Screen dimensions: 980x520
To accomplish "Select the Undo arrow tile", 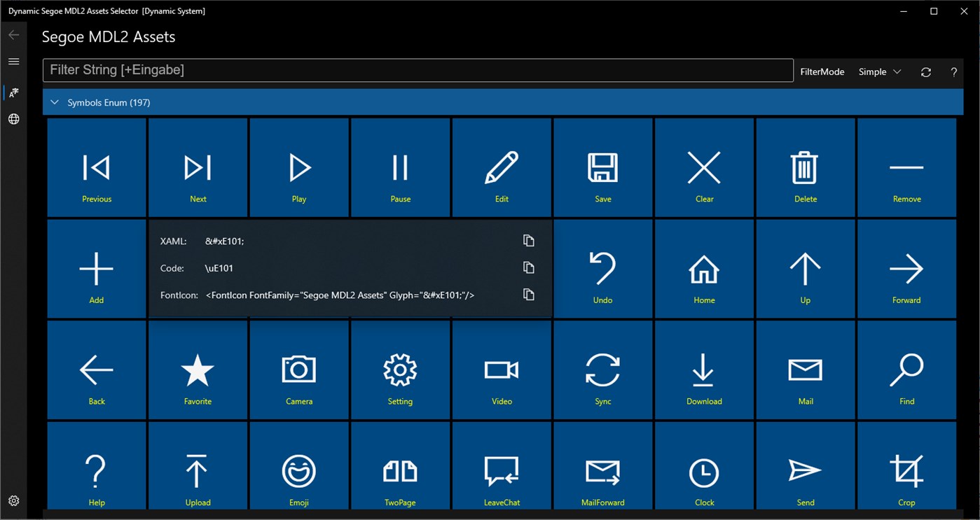I will point(603,269).
